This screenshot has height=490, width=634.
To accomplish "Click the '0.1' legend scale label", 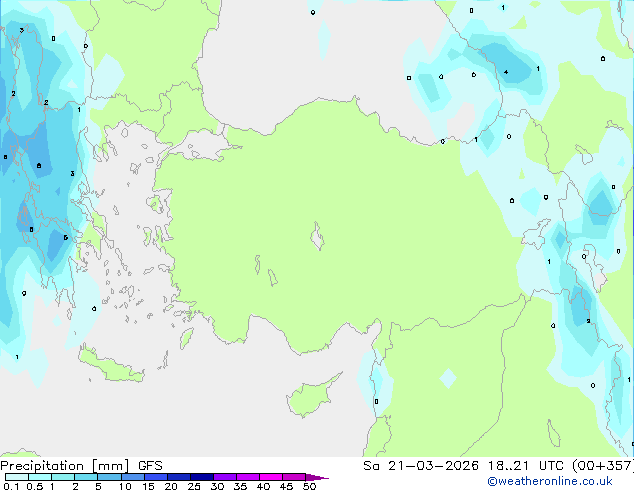I will point(11,486).
